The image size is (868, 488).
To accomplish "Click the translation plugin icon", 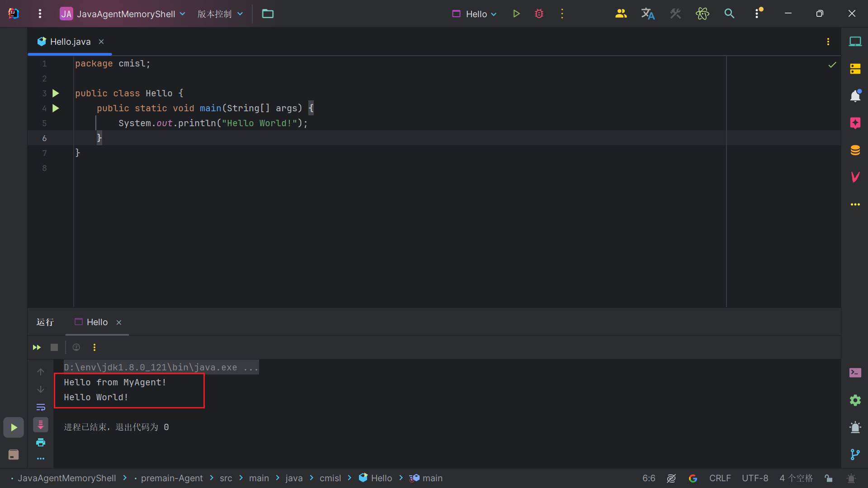I will click(x=648, y=14).
